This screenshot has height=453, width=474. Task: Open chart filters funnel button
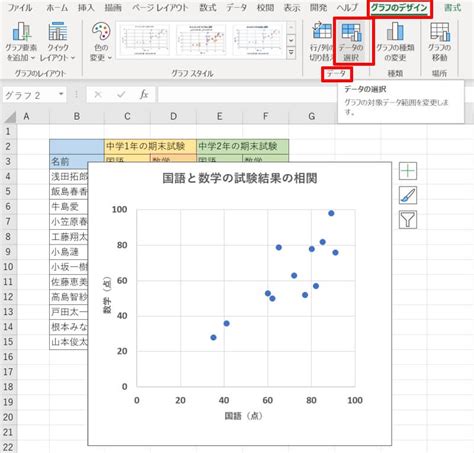[408, 220]
